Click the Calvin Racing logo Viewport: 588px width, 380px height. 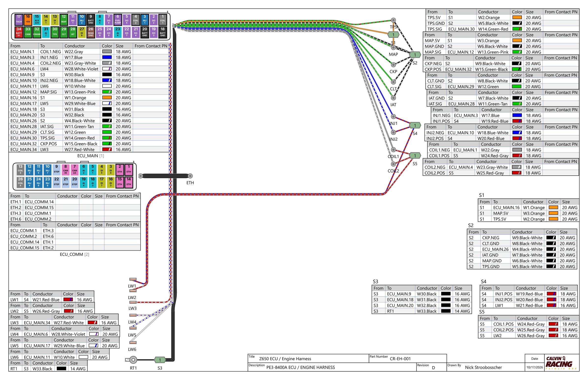pyautogui.click(x=561, y=362)
